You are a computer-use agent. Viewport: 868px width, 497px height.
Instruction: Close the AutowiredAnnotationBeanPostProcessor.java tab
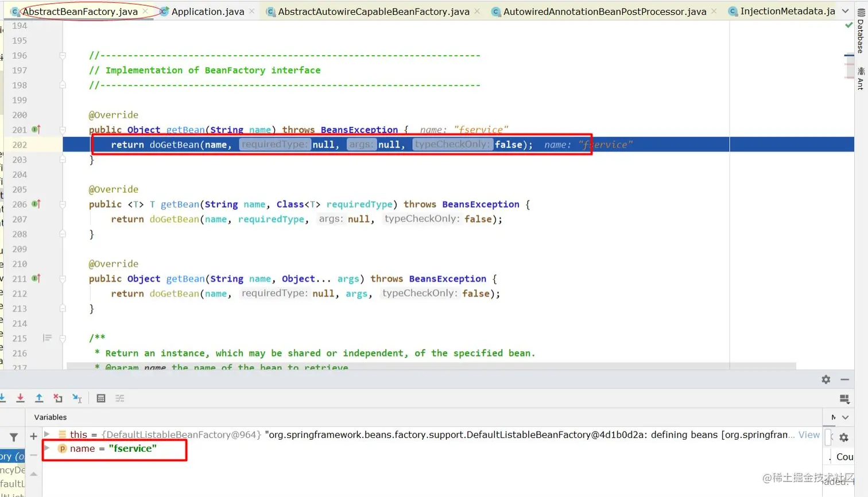pyautogui.click(x=714, y=11)
